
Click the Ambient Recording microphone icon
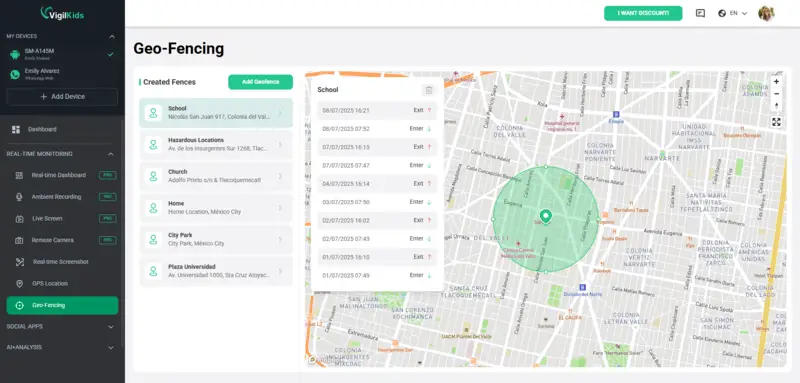click(x=19, y=197)
